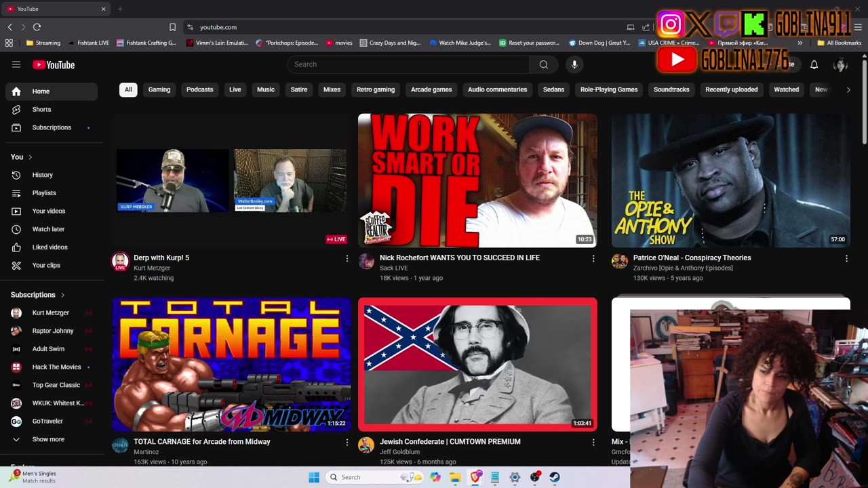Open Shorts in sidebar
This screenshot has height=488, width=868.
point(52,109)
